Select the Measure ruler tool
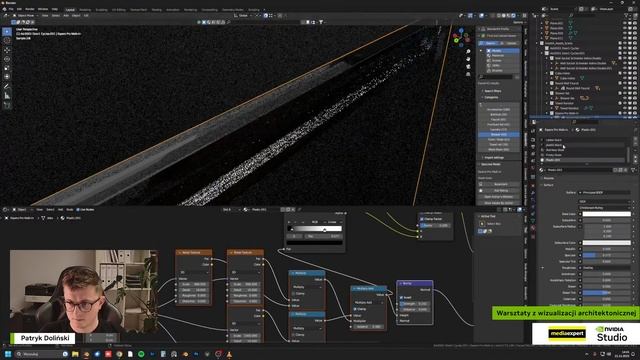The height and width of the screenshot is (360, 640). [x=7, y=96]
